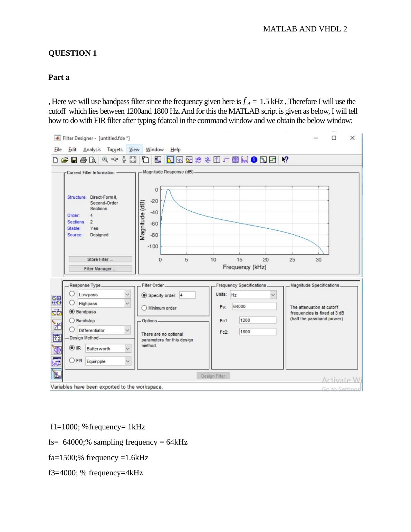Screen dimensions: 411x532
Task: Click the Zoom In magnifier icon
Action: point(105,160)
